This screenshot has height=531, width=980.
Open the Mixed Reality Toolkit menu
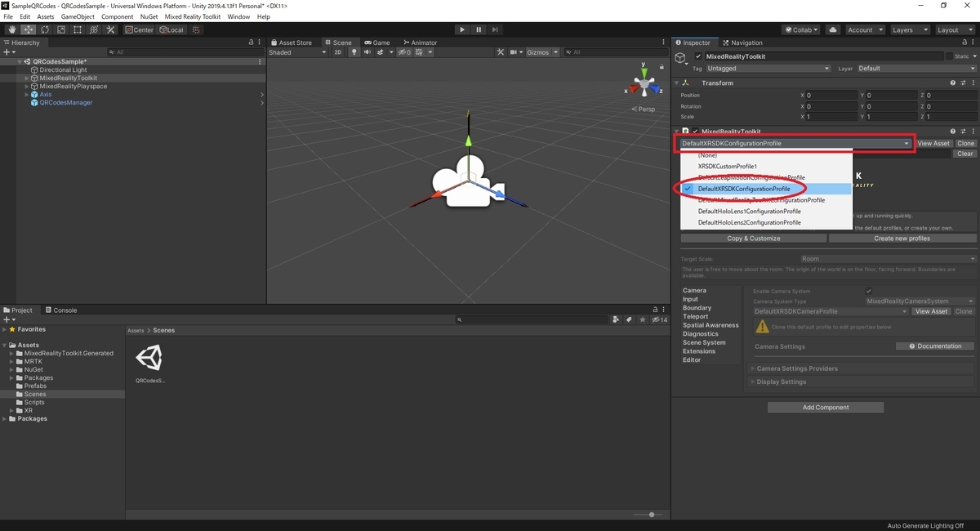coord(193,16)
